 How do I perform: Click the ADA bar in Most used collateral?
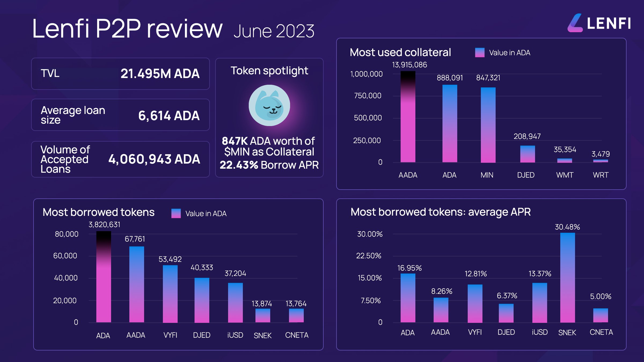(450, 123)
